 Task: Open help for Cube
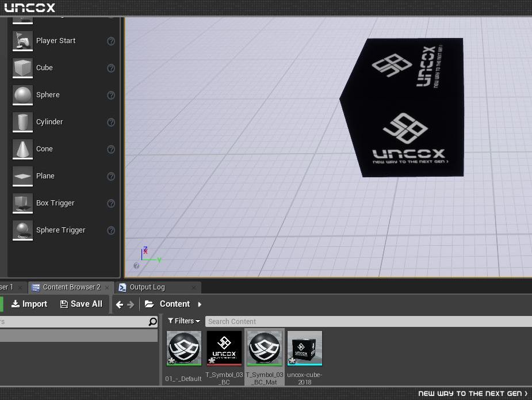tap(111, 68)
